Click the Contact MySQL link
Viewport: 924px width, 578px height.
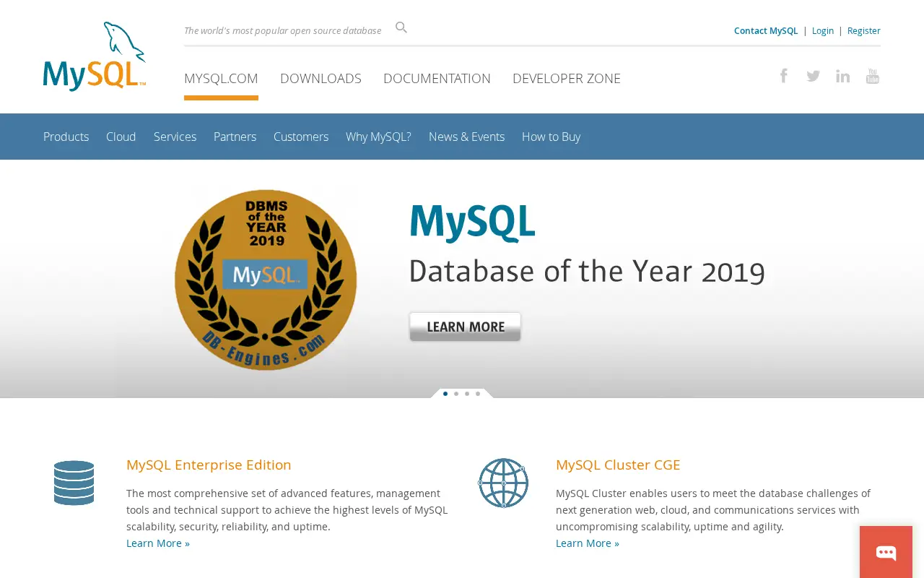pyautogui.click(x=766, y=30)
